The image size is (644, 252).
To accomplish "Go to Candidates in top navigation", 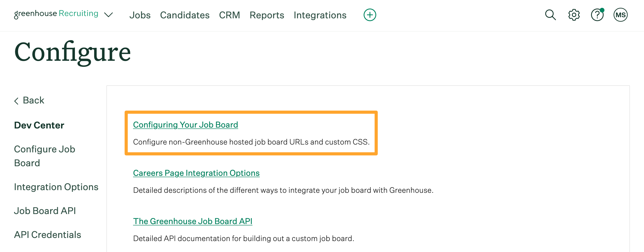I will coord(185,15).
